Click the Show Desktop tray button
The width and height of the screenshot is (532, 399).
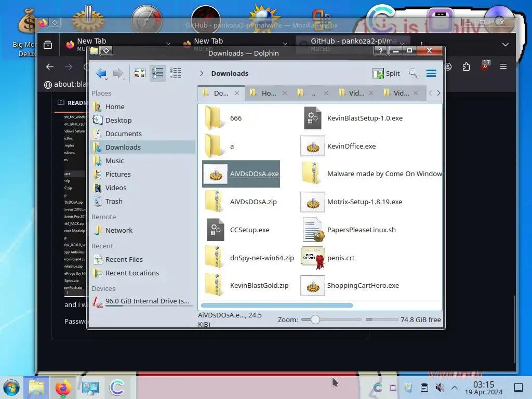[x=518, y=388]
